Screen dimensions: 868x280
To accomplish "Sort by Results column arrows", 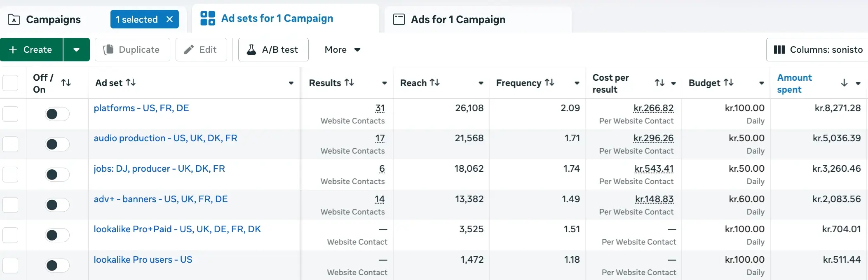I will click(x=349, y=82).
